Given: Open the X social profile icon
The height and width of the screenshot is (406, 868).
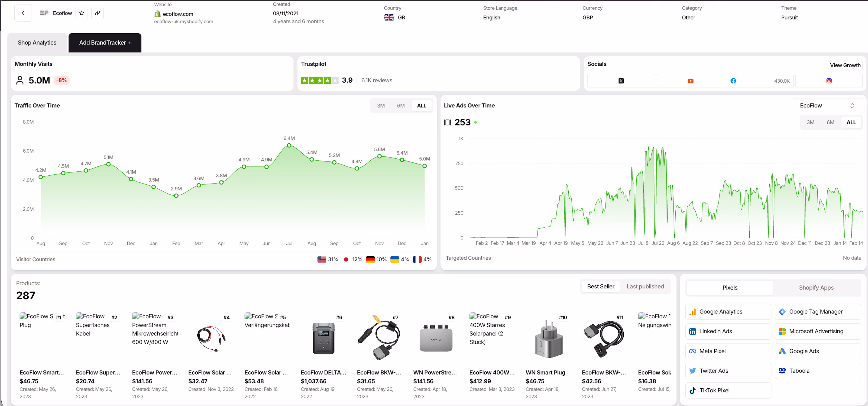Looking at the screenshot, I should coord(621,81).
